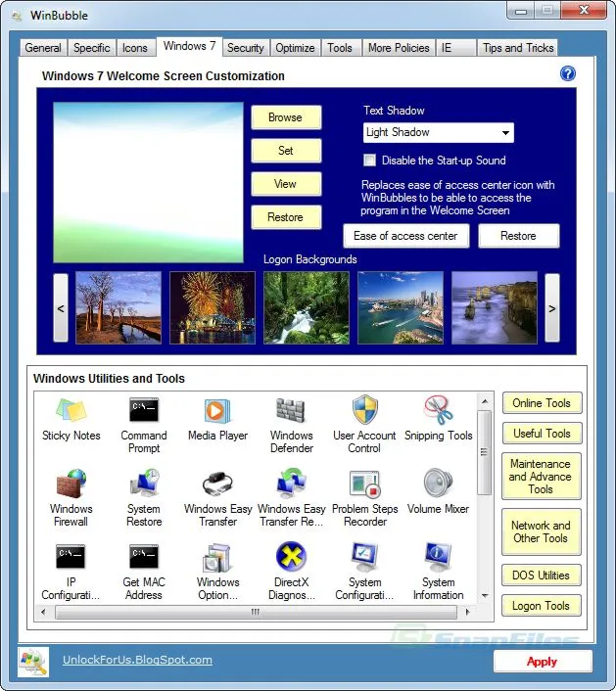Open the Get MAC Address icon
Screen dimensions: 616x691
click(x=144, y=557)
